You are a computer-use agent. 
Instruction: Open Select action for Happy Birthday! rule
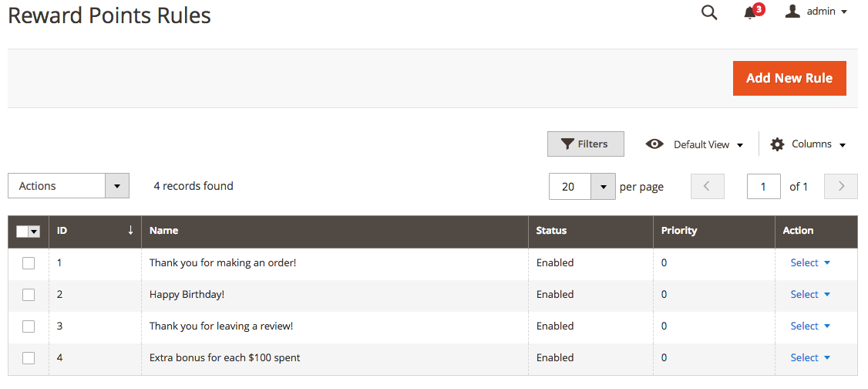tap(810, 294)
